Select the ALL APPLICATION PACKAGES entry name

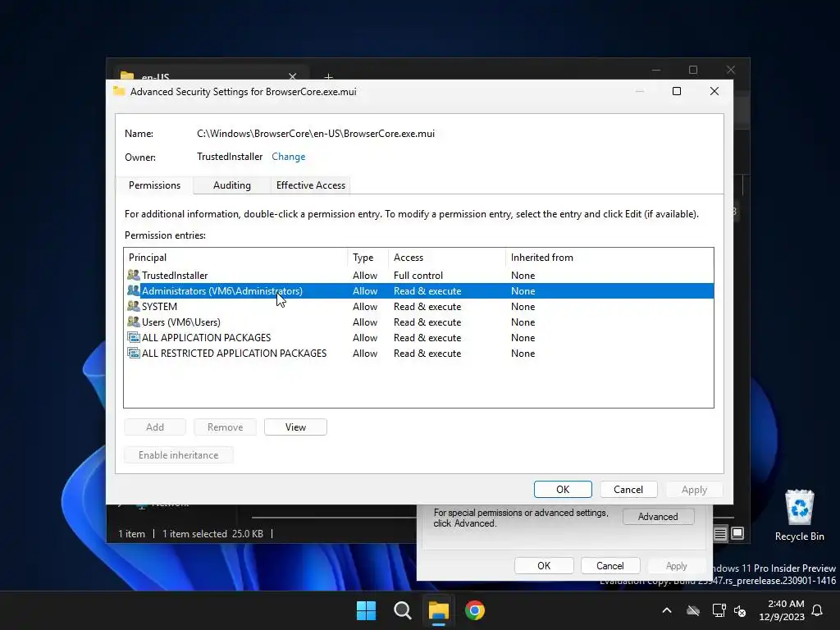click(x=206, y=337)
